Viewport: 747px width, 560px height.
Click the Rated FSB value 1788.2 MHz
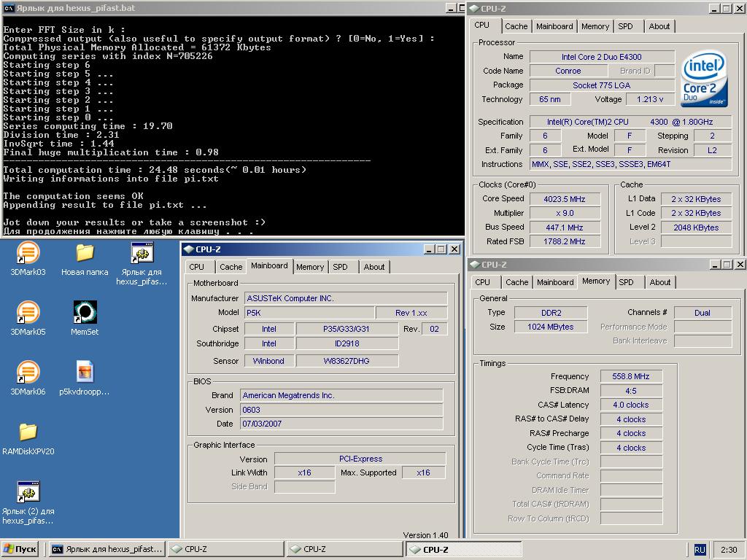point(565,241)
